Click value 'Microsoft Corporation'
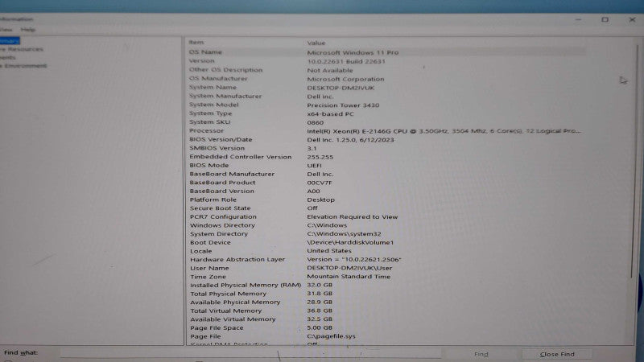This screenshot has width=644, height=362. (x=345, y=79)
